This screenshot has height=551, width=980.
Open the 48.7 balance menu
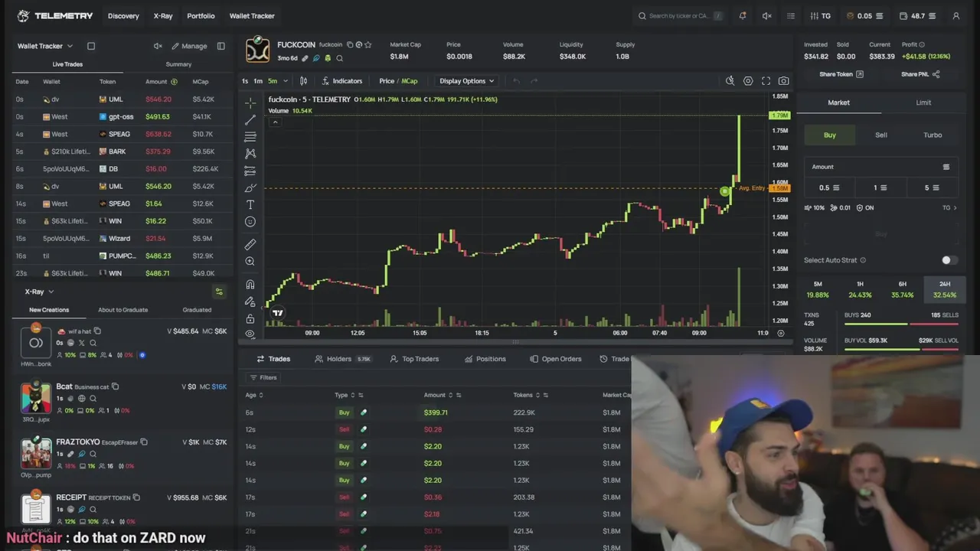pyautogui.click(x=918, y=15)
